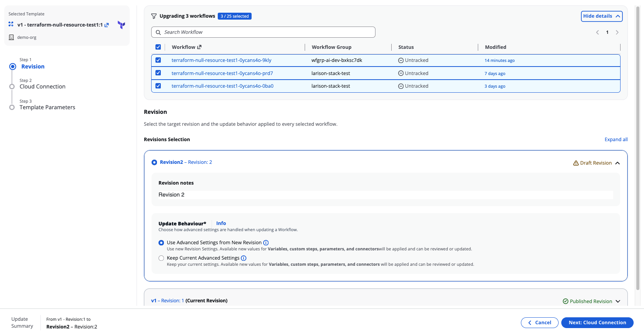Click the wfgrp-ai-dev-bxksc7dk group cell
This screenshot has height=335, width=644.
pyautogui.click(x=337, y=60)
